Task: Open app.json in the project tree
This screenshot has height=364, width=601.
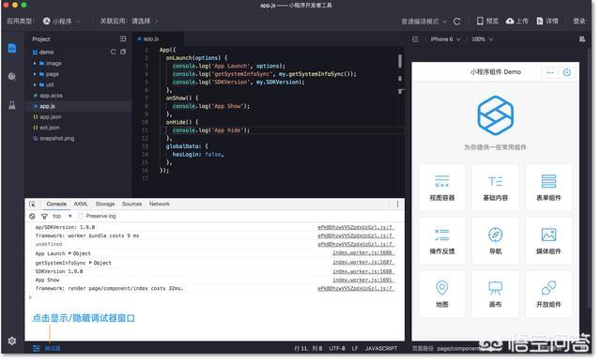Action: click(x=50, y=116)
